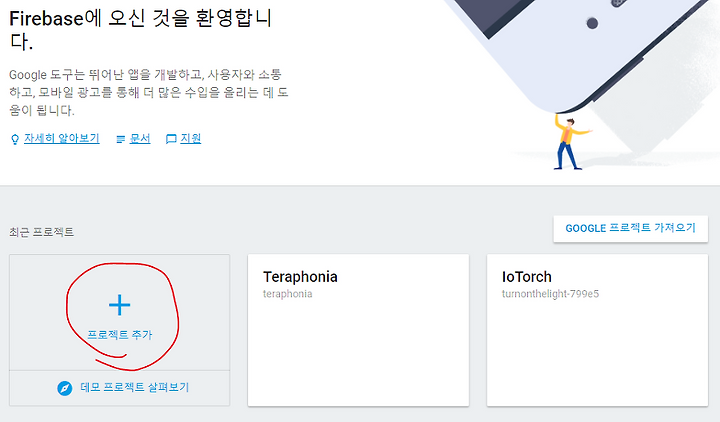Click the 최근 프로젝트 section label

[x=41, y=232]
